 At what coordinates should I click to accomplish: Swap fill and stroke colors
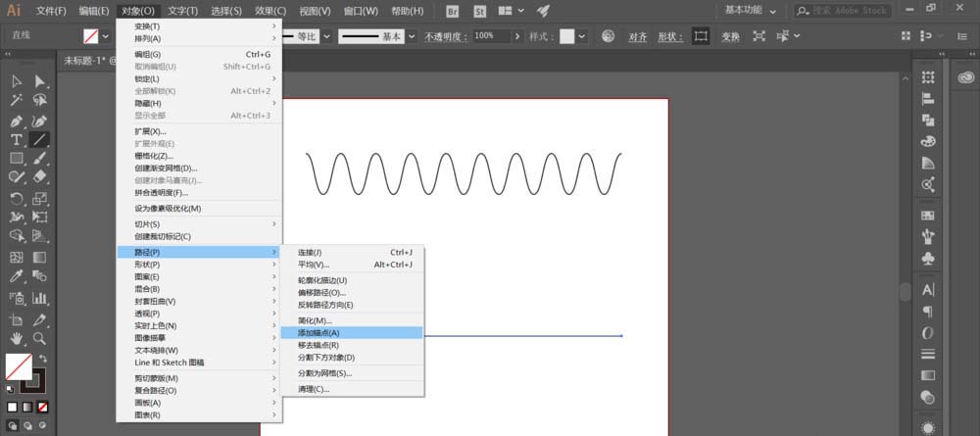pos(42,359)
